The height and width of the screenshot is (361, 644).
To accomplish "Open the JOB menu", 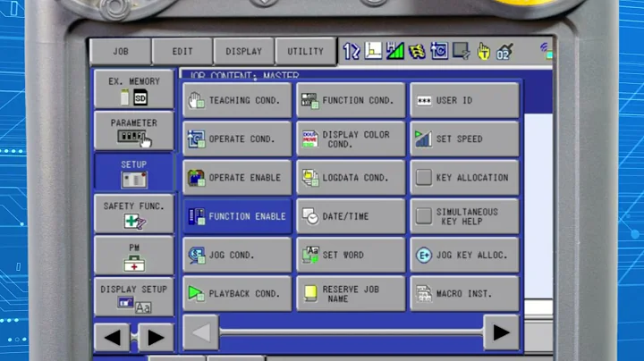I will tap(121, 52).
